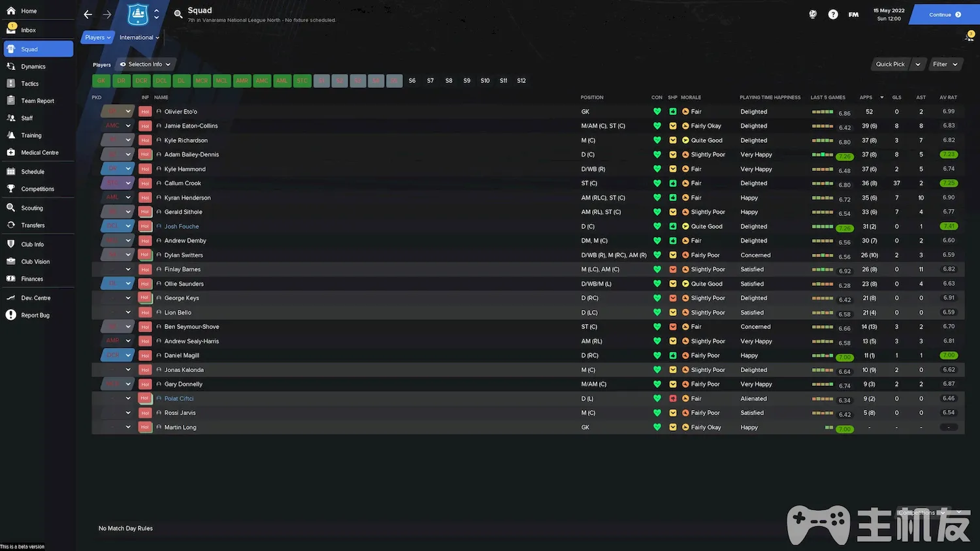The image size is (980, 551).
Task: Click the date 15 May 2022
Action: [x=889, y=10]
